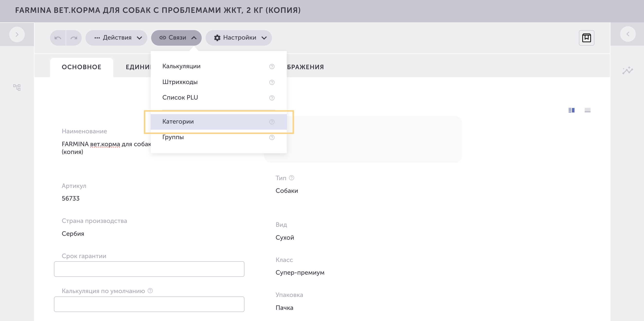Switch to single-column list view

point(587,110)
